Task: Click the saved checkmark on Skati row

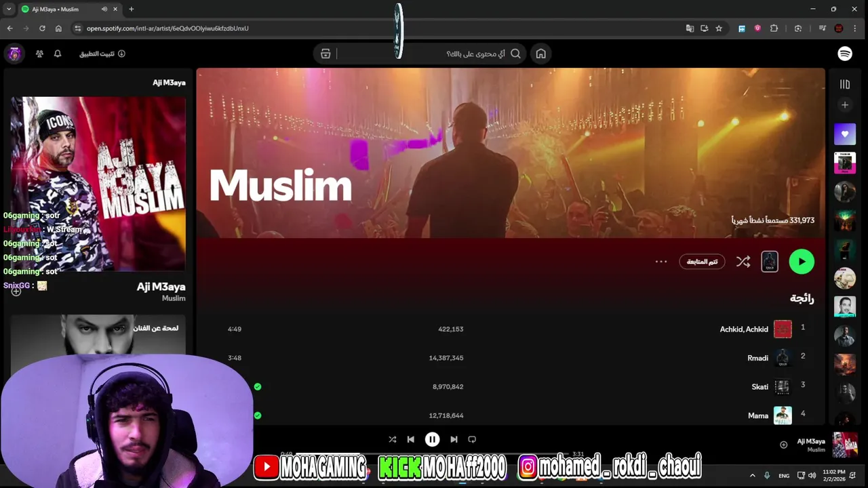Action: tap(258, 386)
